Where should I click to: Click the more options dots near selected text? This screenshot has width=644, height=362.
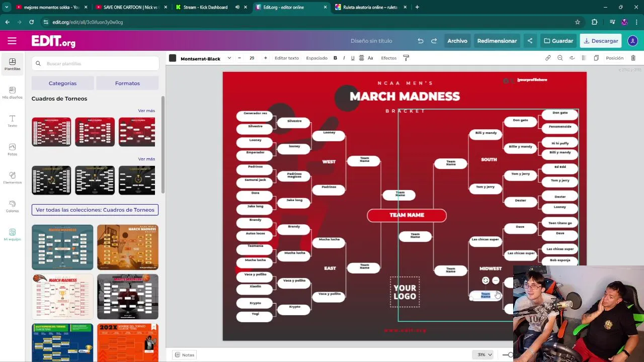(x=496, y=281)
